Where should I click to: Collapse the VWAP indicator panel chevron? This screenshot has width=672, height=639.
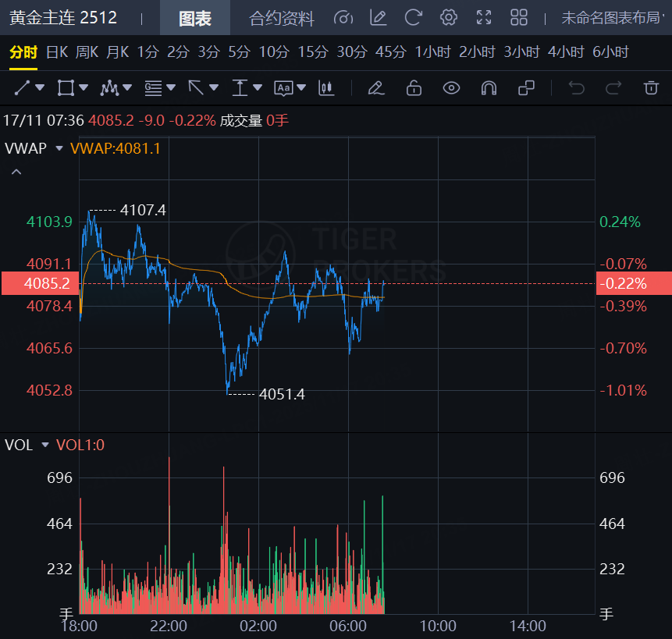(16, 172)
